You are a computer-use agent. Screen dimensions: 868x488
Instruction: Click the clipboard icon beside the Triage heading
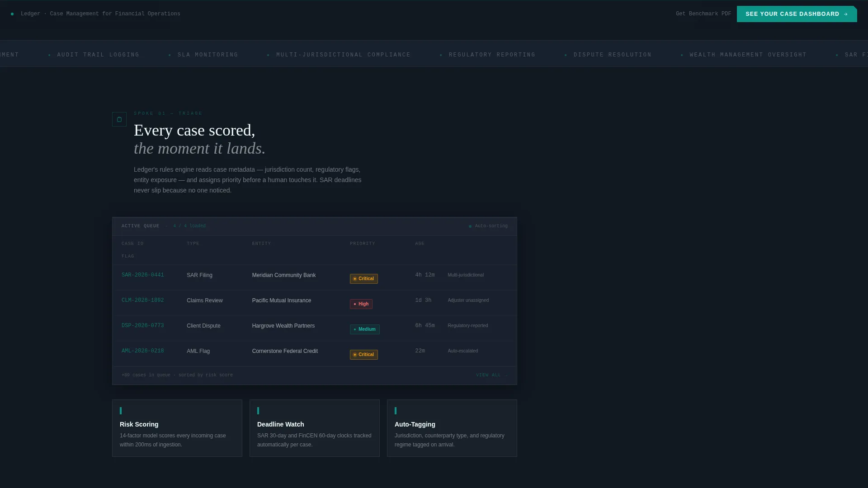coord(119,119)
